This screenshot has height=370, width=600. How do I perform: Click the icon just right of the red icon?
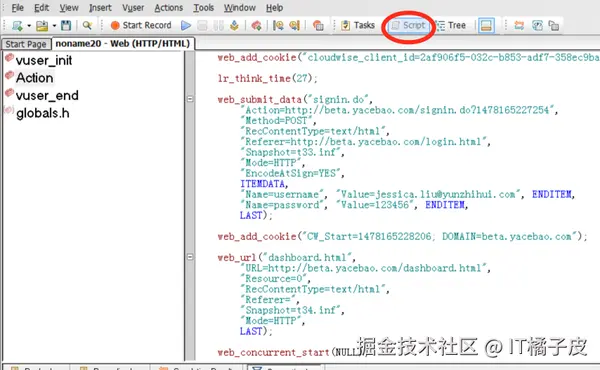click(278, 26)
